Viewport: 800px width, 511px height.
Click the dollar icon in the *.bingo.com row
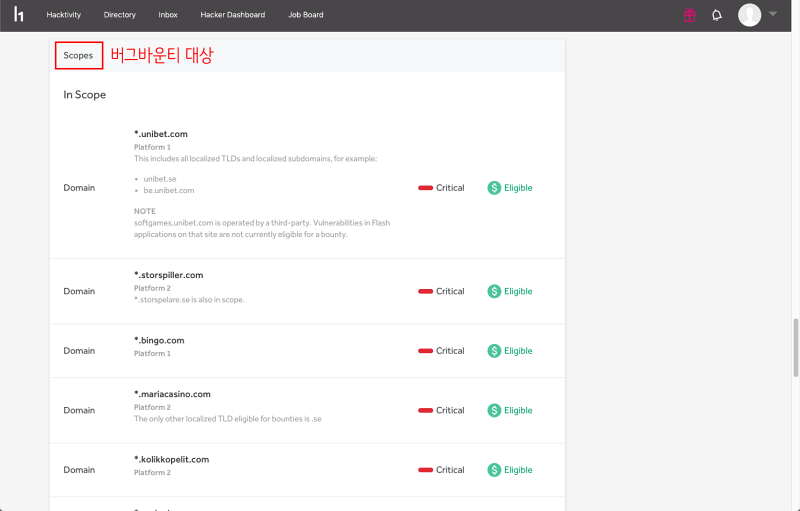coord(494,351)
